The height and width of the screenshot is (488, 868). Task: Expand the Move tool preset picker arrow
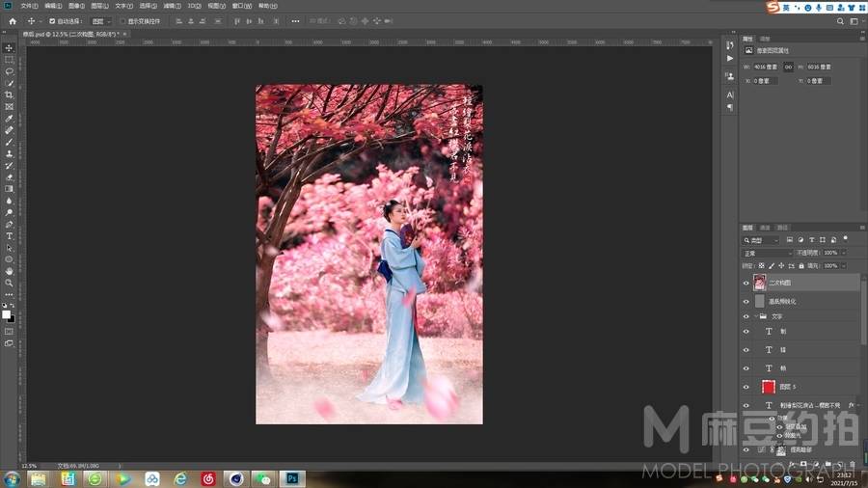click(41, 21)
